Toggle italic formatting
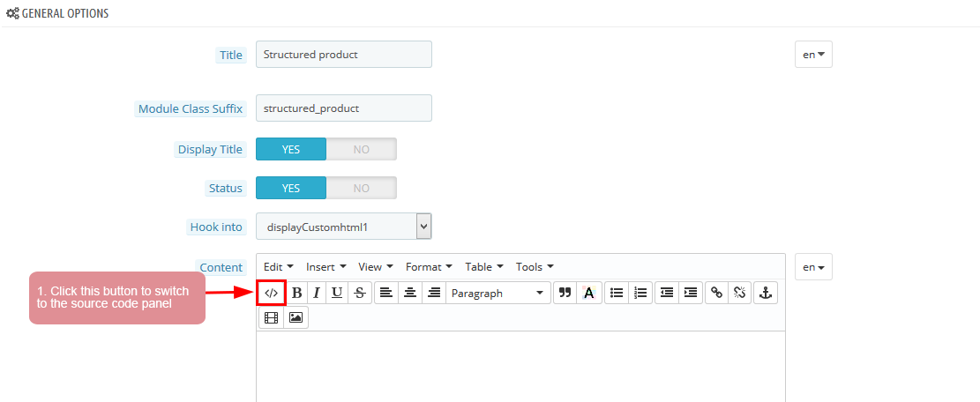Image resolution: width=980 pixels, height=402 pixels. coord(317,293)
